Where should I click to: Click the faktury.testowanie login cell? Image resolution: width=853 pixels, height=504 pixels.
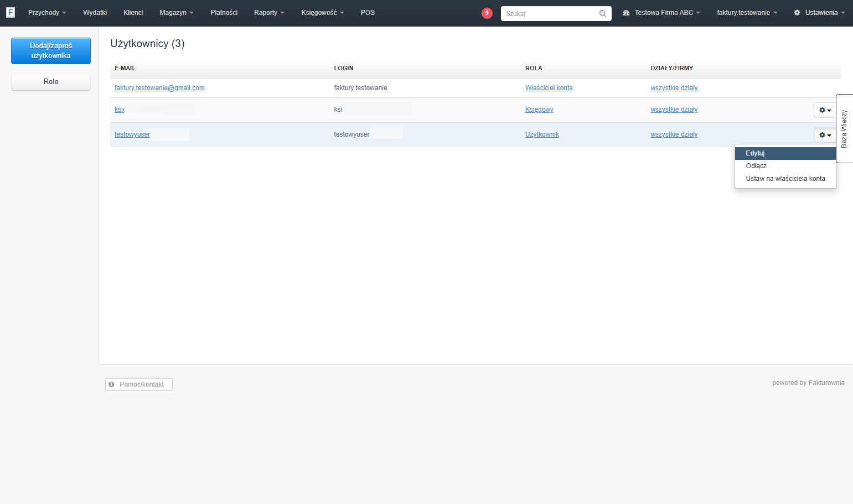tap(360, 88)
